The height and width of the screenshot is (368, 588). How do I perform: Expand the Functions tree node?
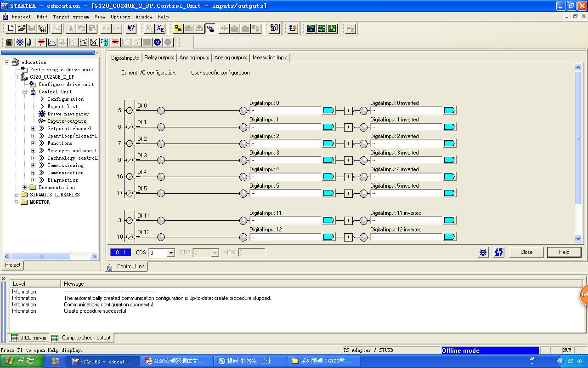(34, 143)
